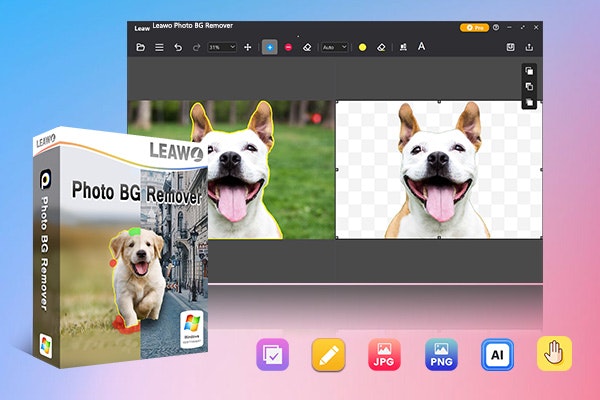Click the middle layer-view icon in side panel

coord(529,87)
